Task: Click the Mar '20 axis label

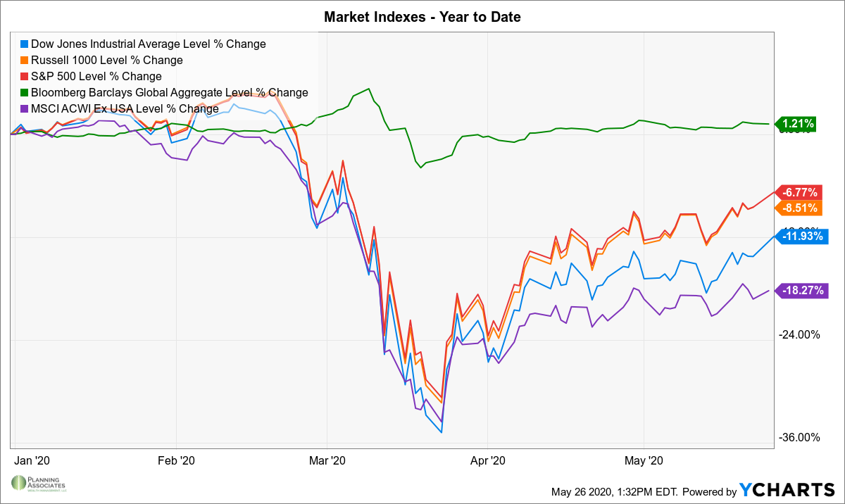Action: [327, 461]
